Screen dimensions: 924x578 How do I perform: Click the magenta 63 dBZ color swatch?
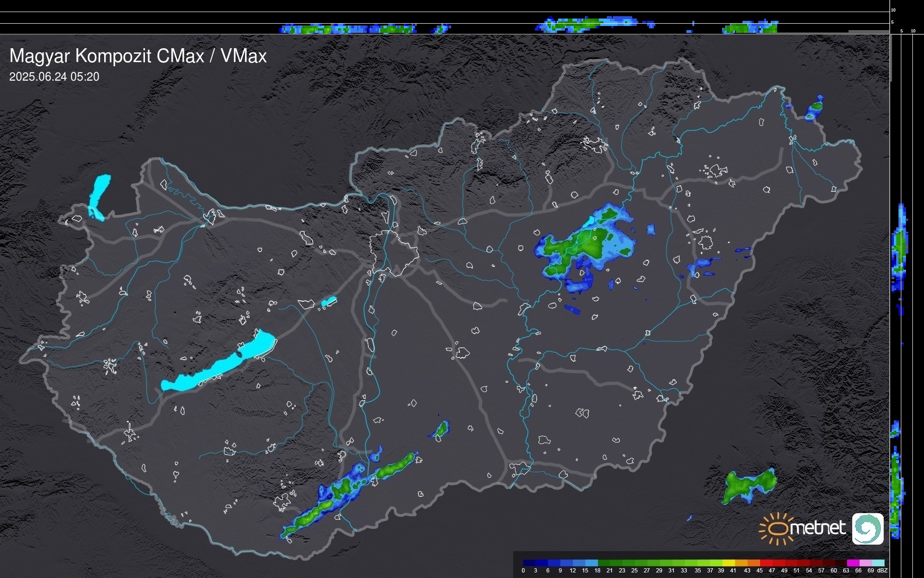coord(853,563)
